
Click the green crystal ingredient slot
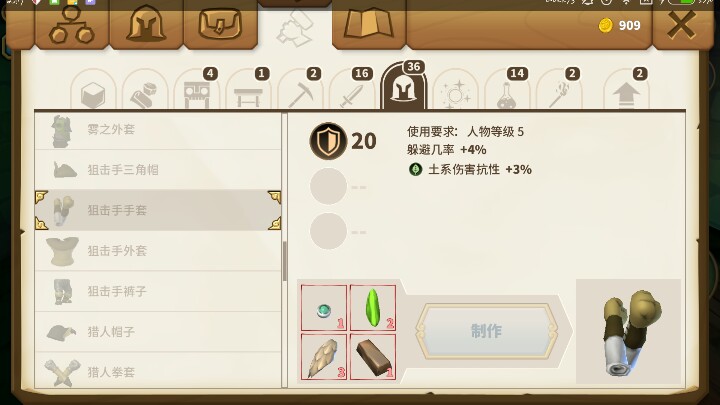(373, 308)
